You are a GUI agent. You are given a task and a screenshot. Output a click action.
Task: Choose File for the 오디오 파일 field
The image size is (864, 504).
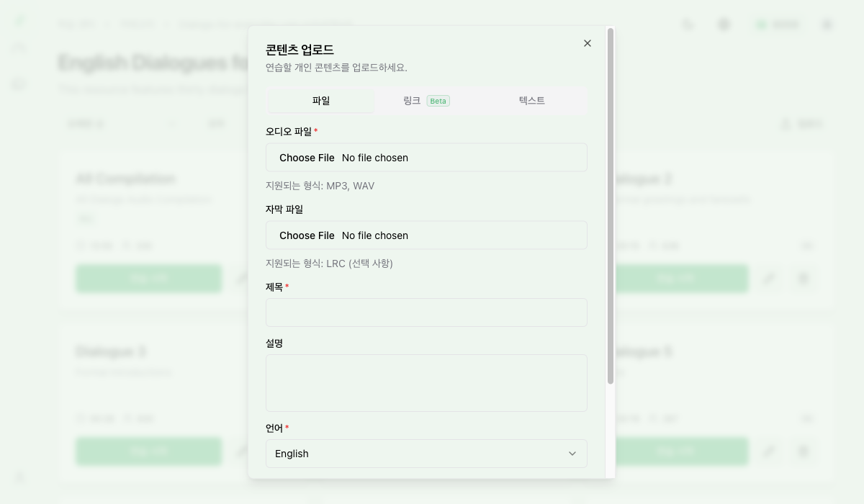pyautogui.click(x=307, y=157)
